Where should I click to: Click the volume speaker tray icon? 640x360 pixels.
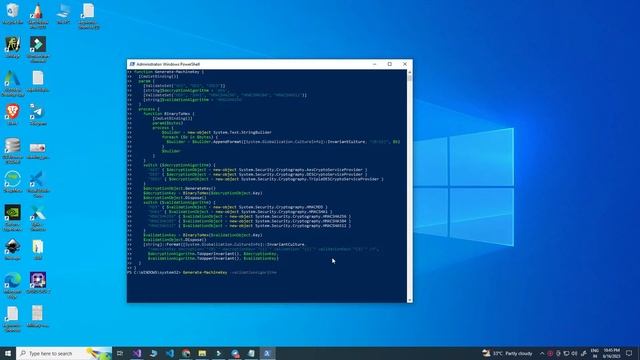tap(574, 353)
